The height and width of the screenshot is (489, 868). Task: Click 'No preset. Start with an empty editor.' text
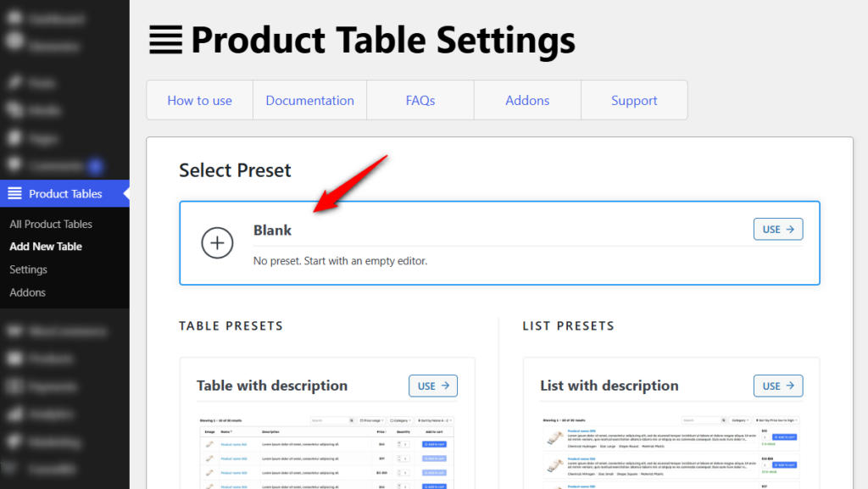[340, 260]
